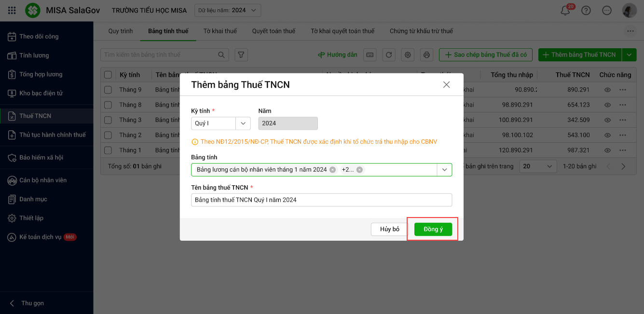Click the help question mark icon
The height and width of the screenshot is (314, 644).
(586, 11)
